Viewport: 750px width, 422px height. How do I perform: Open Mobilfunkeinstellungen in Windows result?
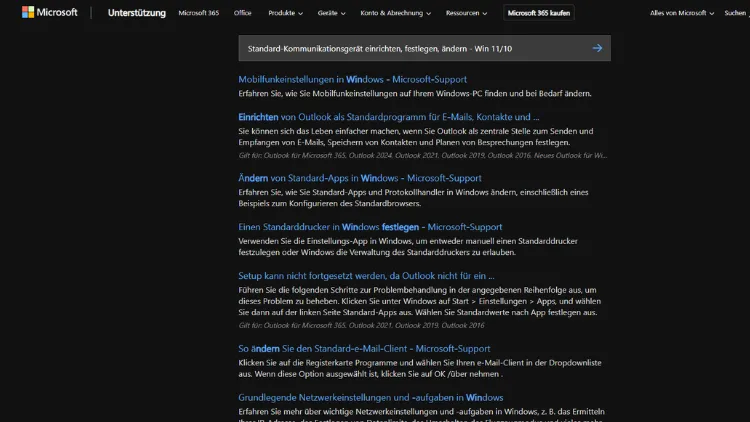point(353,79)
